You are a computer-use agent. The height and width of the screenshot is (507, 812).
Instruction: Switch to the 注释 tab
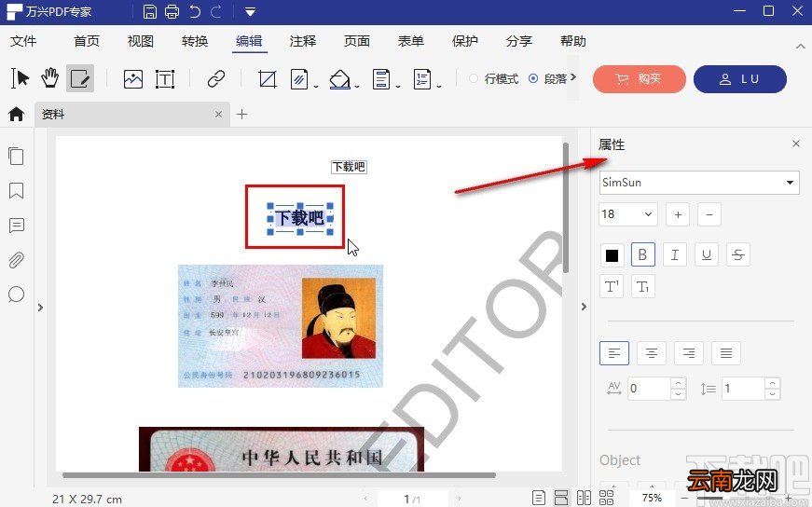(x=303, y=41)
